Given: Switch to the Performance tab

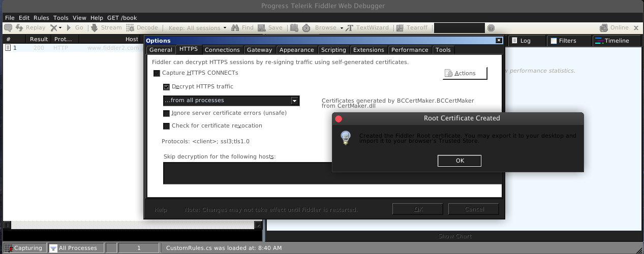Looking at the screenshot, I should pos(410,50).
